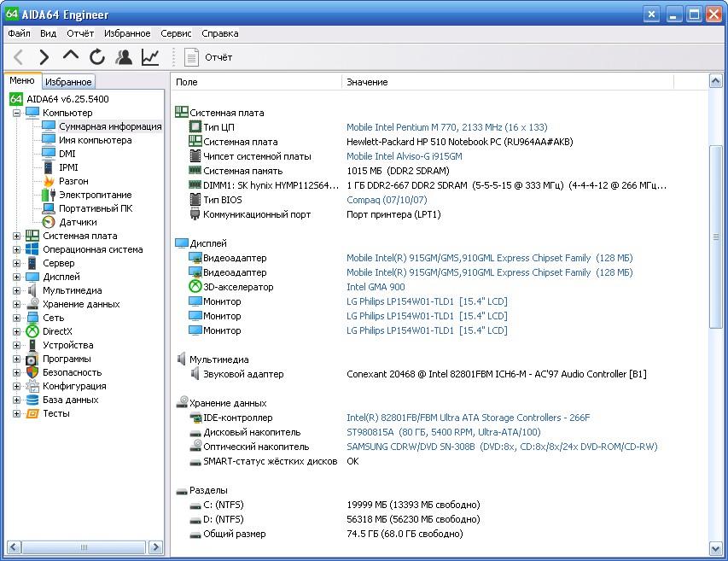This screenshot has height=561, width=728.
Task: Open Mobile Intel Alviso-G i915GM link
Action: coord(404,156)
